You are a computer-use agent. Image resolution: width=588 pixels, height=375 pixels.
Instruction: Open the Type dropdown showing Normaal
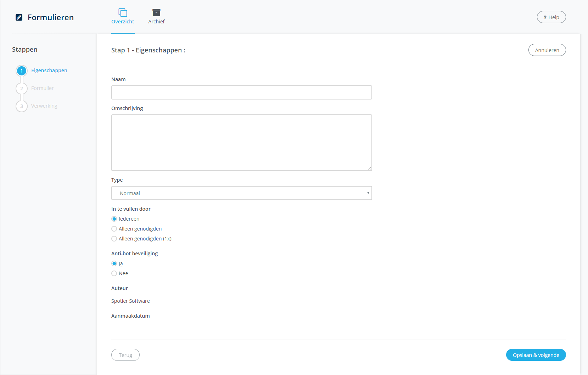[x=241, y=193]
